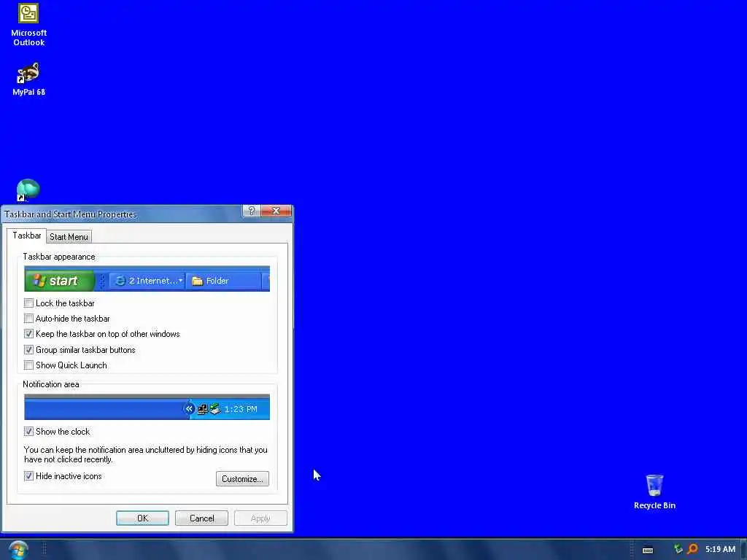Uncheck Keep the taskbar on top of other windows
747x560 pixels.
(28, 334)
